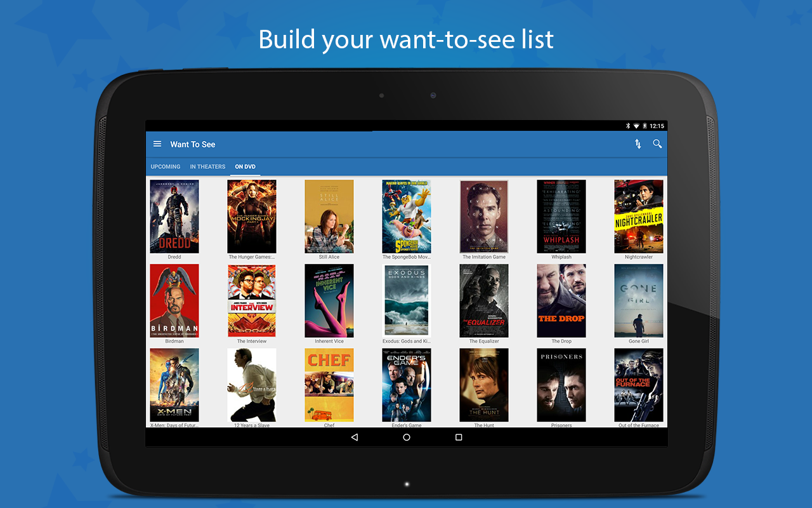Viewport: 812px width, 508px height.
Task: Open The Hunt poster
Action: coord(484,385)
